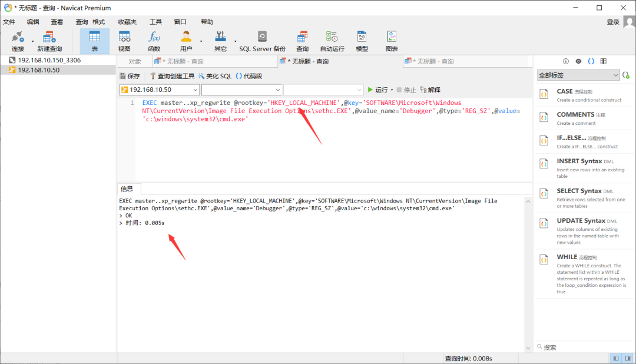This screenshot has height=364, width=636.
Task: Click the info icon in right panel
Action: click(x=566, y=61)
